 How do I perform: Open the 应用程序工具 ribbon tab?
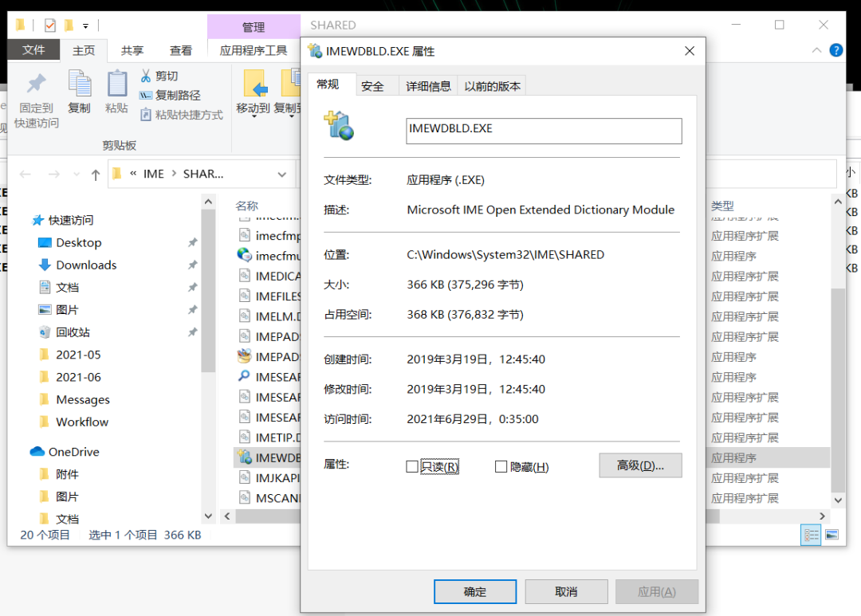pos(254,50)
